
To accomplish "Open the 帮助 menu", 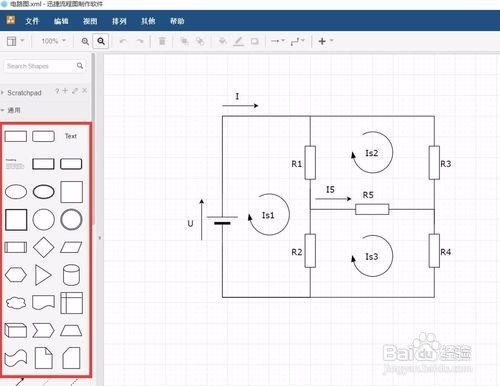I will (x=177, y=21).
